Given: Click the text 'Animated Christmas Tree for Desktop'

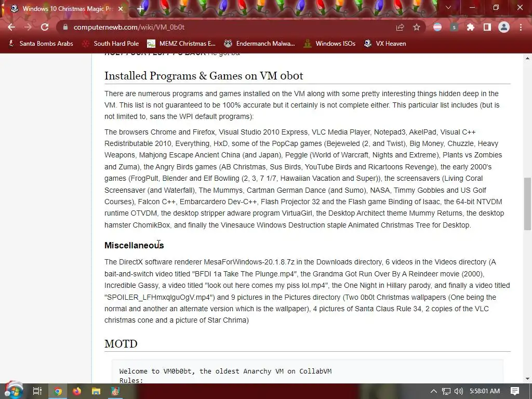Looking at the screenshot, I should 409,225.
